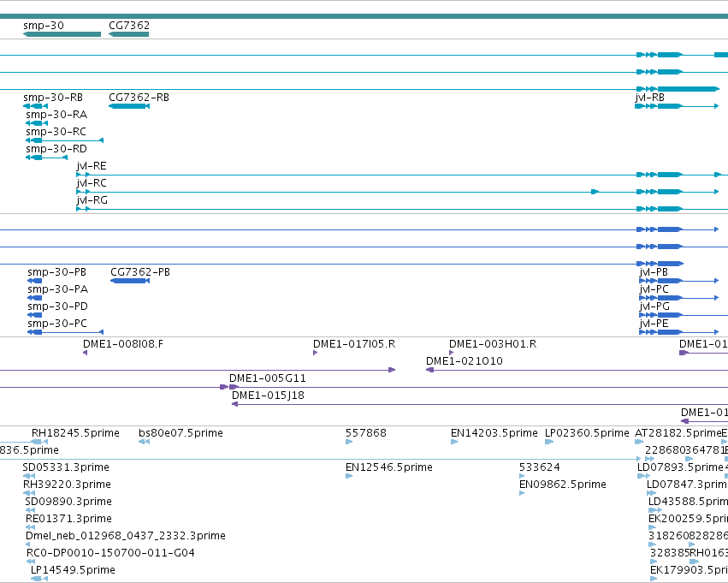Select the 533624 feature
Viewport: 728px width, 583px height.
(x=522, y=476)
